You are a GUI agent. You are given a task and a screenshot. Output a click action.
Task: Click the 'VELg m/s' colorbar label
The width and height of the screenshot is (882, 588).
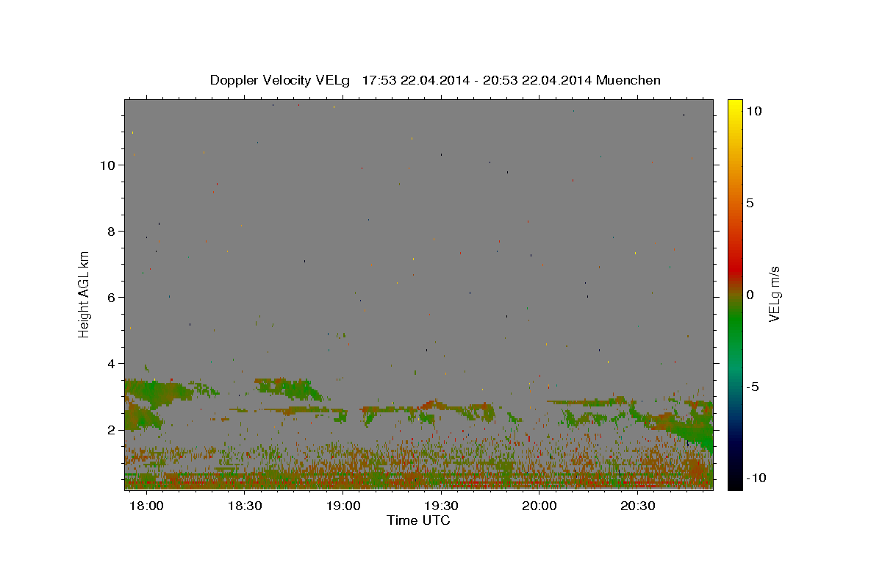point(774,294)
